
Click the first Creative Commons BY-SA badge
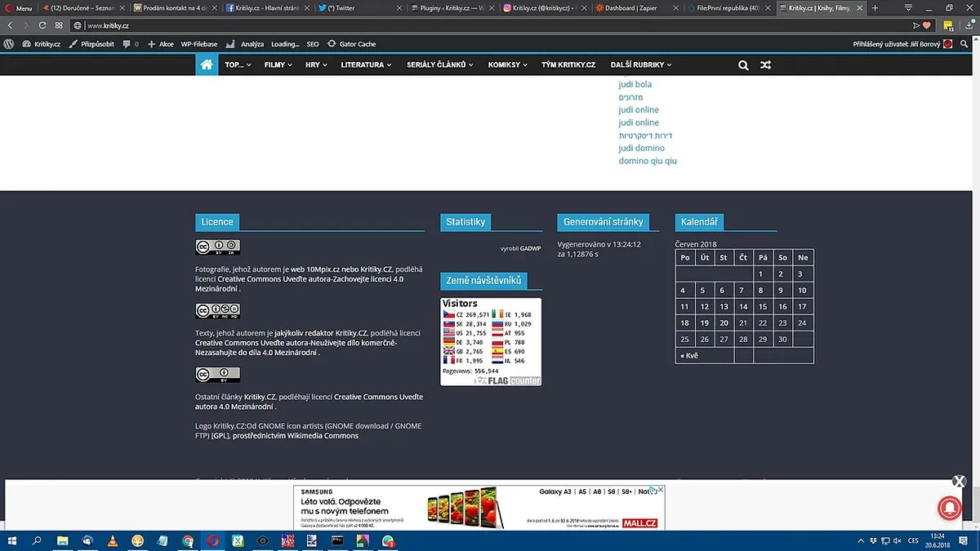(218, 247)
